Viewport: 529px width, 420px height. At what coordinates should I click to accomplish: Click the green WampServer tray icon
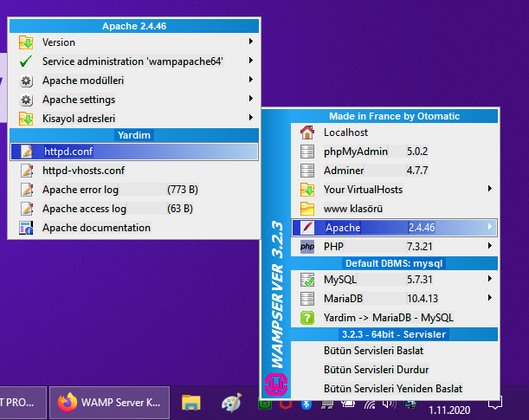265,404
